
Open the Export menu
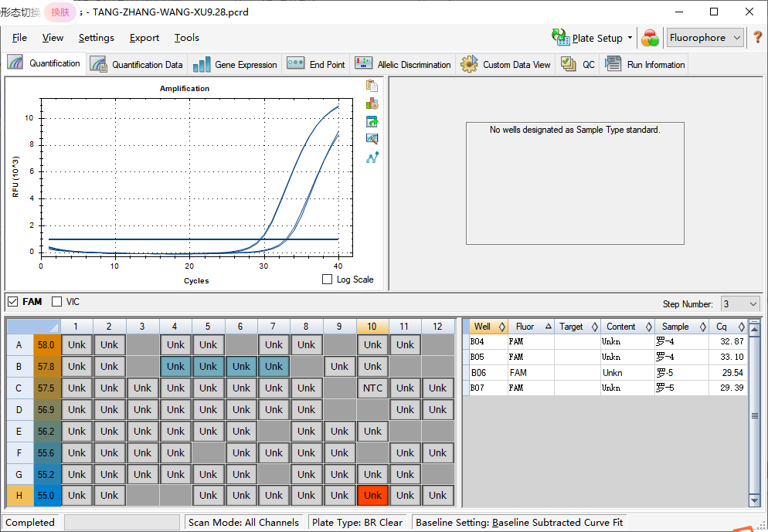tap(144, 38)
